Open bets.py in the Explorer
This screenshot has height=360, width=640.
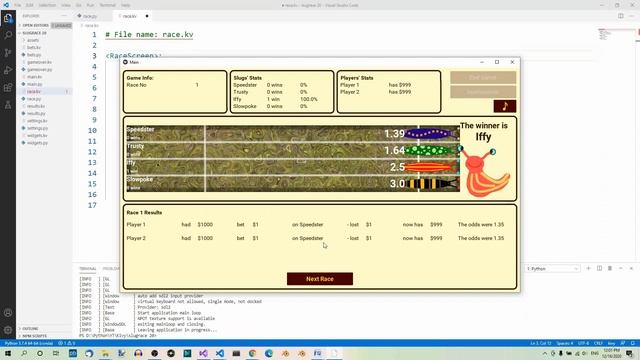33,55
